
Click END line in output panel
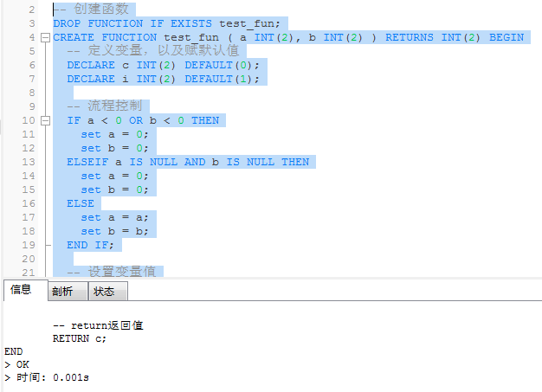pyautogui.click(x=14, y=351)
